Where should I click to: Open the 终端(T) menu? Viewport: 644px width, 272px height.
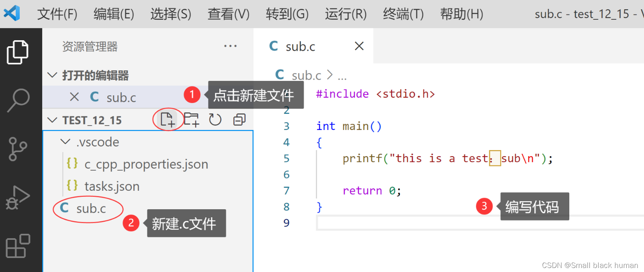point(403,14)
